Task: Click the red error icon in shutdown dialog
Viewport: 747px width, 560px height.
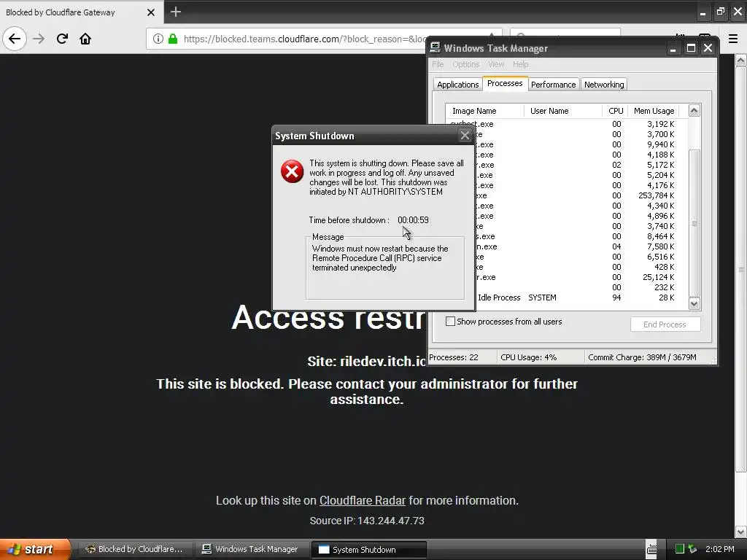Action: pyautogui.click(x=292, y=171)
